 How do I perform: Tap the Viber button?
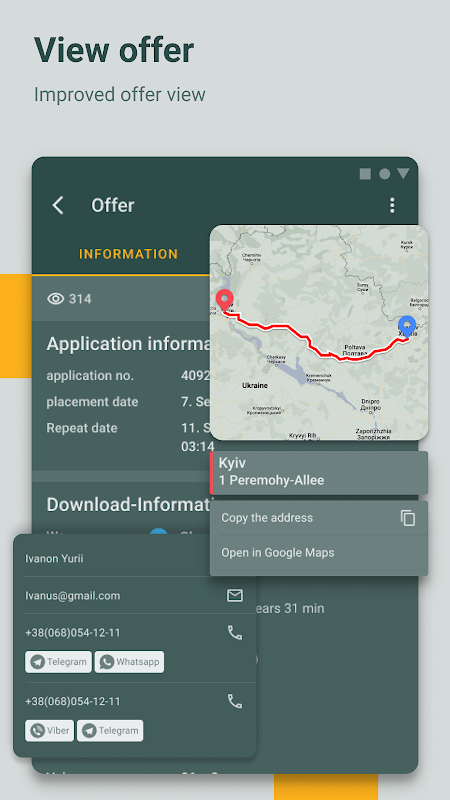49,731
